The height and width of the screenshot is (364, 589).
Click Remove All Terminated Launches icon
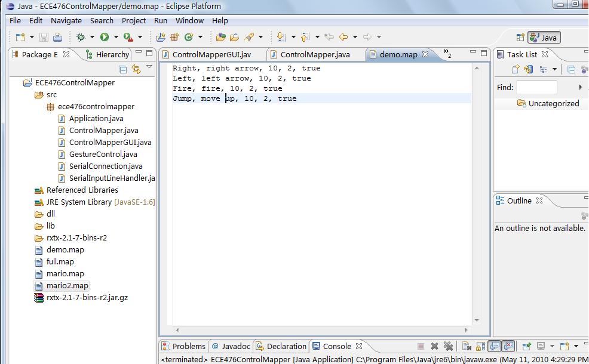click(x=448, y=346)
